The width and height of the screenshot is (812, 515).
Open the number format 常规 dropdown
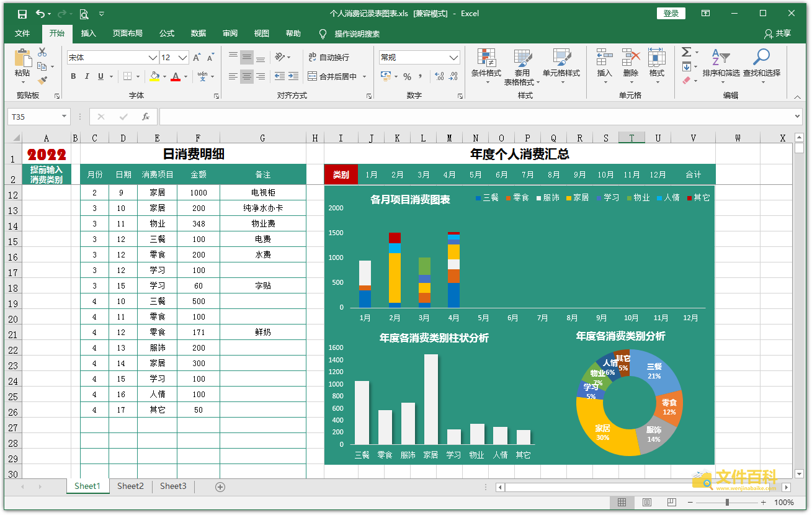click(453, 58)
